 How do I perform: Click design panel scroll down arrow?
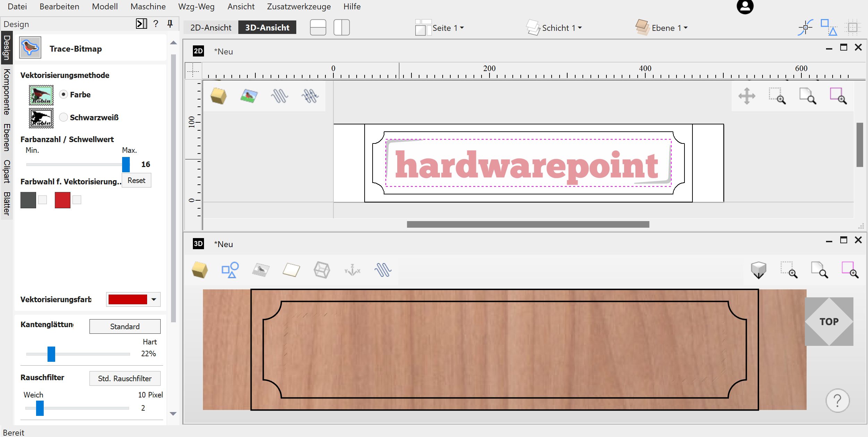[173, 413]
